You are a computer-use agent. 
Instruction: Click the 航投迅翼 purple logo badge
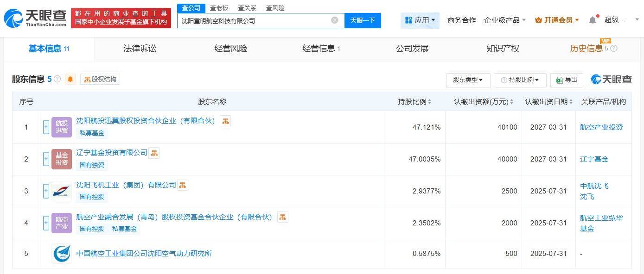tap(62, 127)
